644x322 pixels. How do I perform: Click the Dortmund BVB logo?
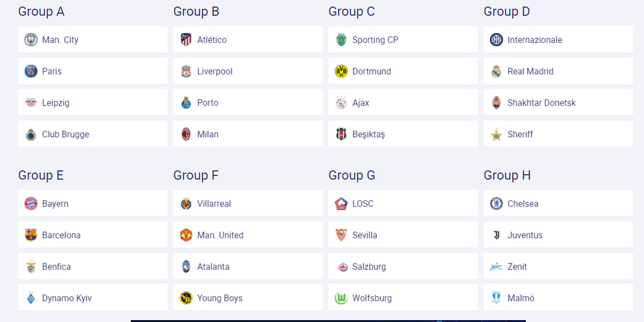pos(341,72)
